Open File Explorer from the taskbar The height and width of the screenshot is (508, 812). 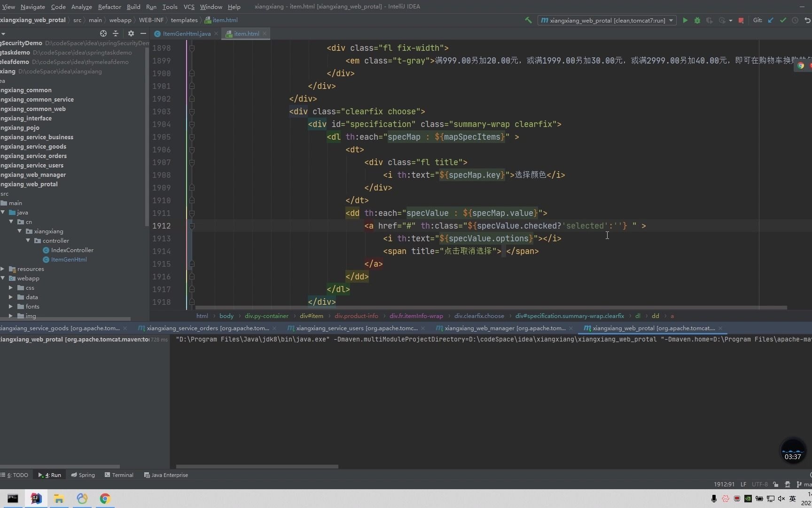tap(59, 499)
